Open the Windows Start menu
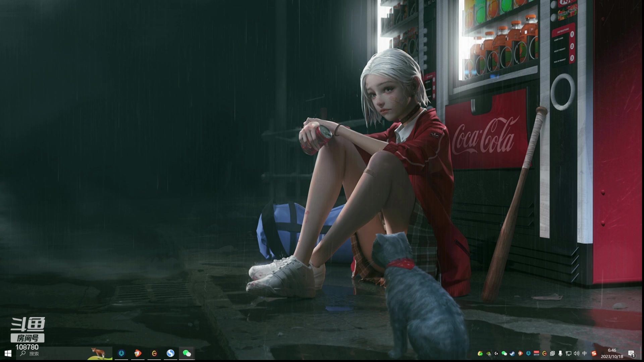The height and width of the screenshot is (362, 644). [x=8, y=353]
